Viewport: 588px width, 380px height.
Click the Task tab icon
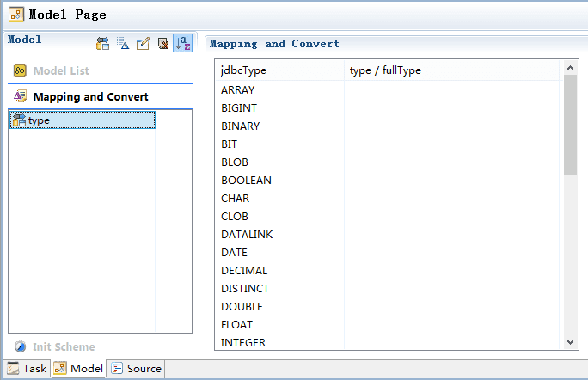tap(13, 368)
